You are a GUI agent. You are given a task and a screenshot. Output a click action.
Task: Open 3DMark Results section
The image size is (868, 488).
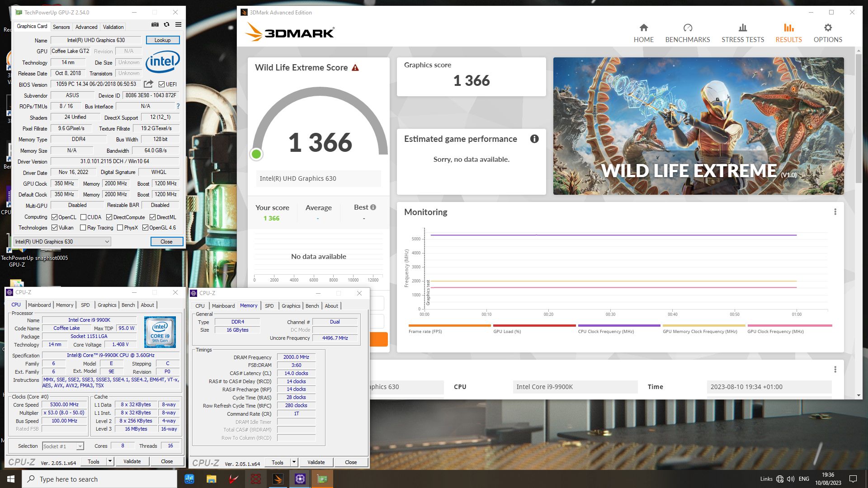[788, 33]
